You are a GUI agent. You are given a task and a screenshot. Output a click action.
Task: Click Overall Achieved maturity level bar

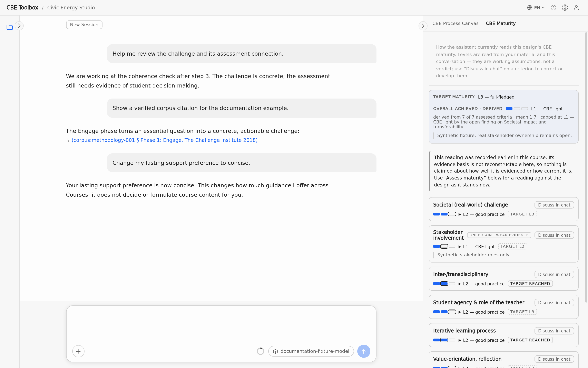click(517, 109)
